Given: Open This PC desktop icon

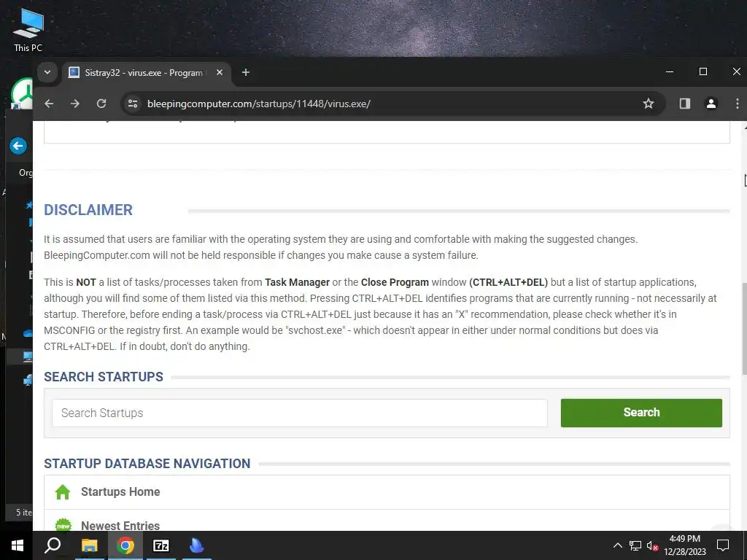Looking at the screenshot, I should 28,30.
